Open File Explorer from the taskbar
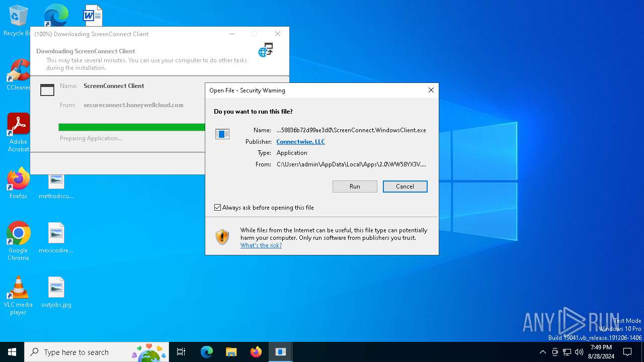This screenshot has height=362, width=644. pos(231,352)
